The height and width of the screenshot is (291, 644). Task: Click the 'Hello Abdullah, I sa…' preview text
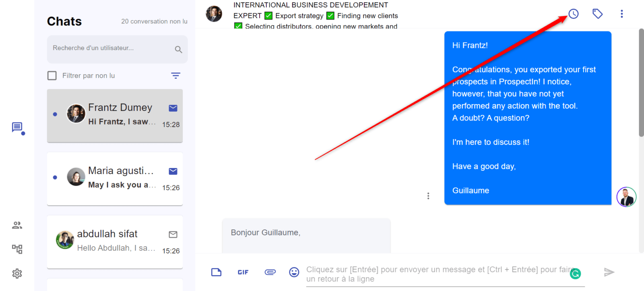click(x=116, y=248)
